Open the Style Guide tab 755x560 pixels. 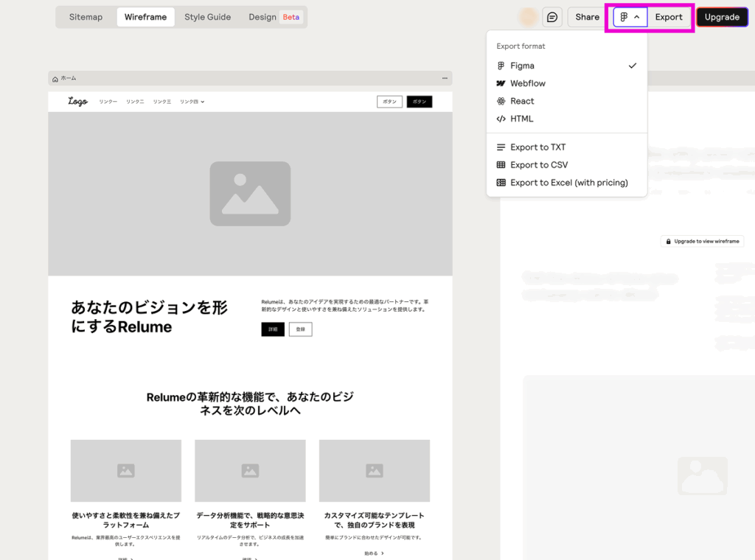point(207,17)
